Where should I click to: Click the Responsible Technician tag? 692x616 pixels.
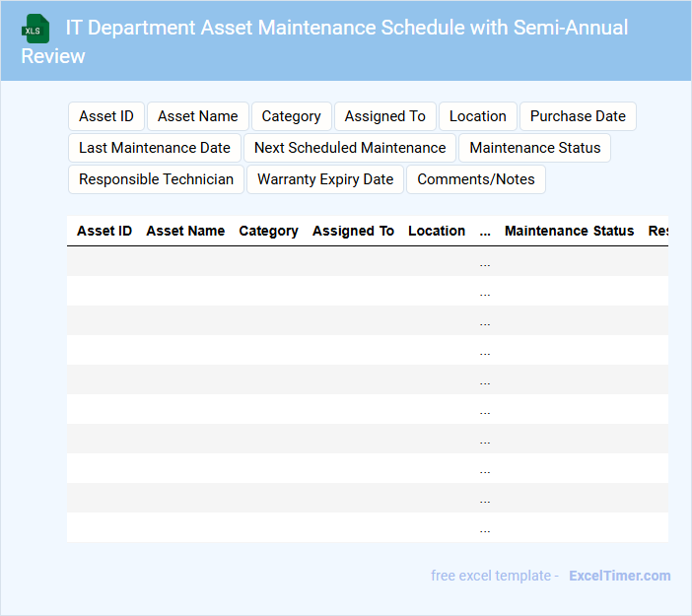(156, 179)
